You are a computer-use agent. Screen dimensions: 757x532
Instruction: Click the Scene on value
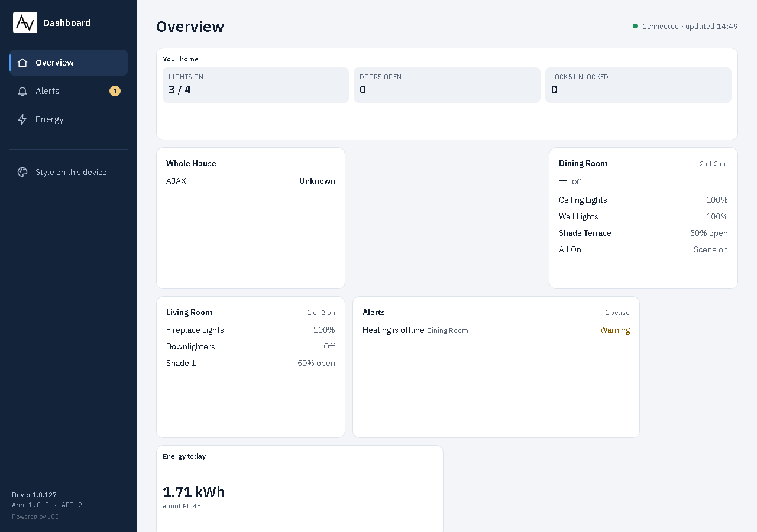point(711,249)
